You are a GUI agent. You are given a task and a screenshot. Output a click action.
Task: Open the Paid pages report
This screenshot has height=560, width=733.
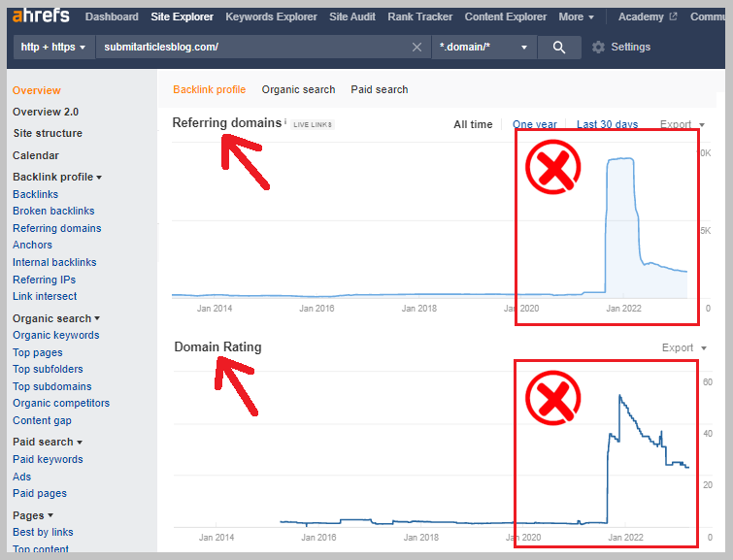click(40, 494)
